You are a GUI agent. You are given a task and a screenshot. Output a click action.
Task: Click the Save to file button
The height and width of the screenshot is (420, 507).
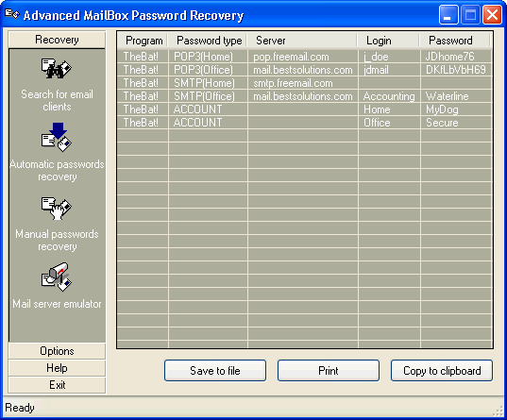(x=215, y=371)
